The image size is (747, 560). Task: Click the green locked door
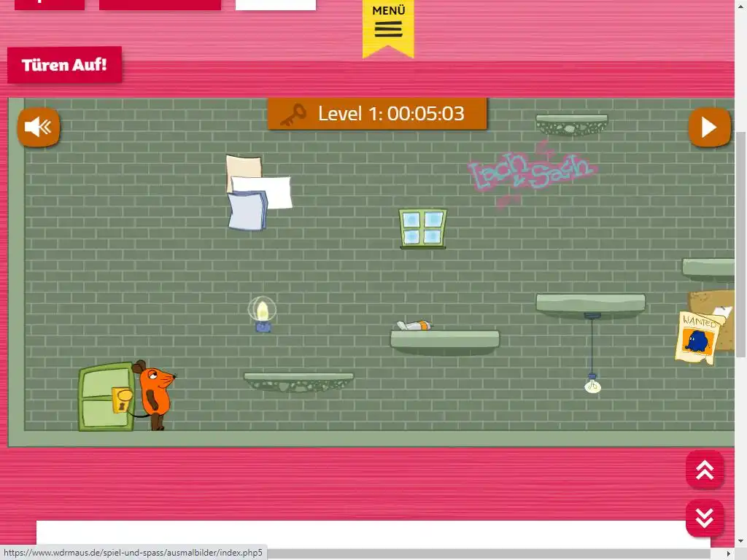tap(107, 397)
